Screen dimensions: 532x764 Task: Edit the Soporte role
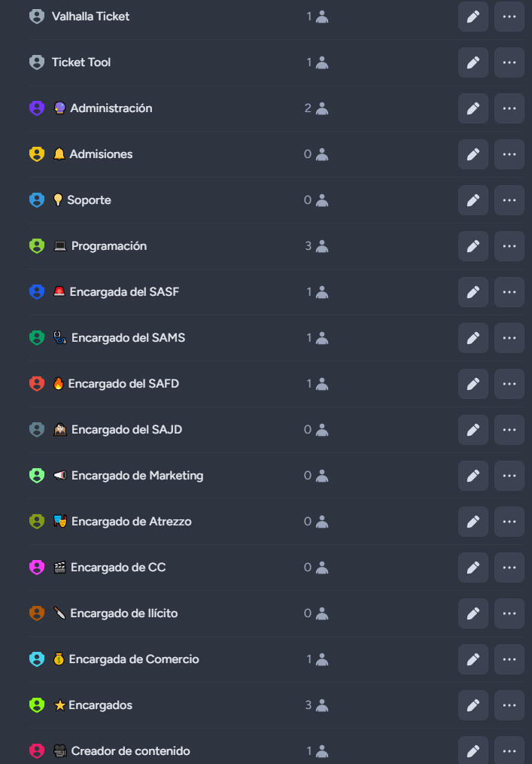point(473,200)
